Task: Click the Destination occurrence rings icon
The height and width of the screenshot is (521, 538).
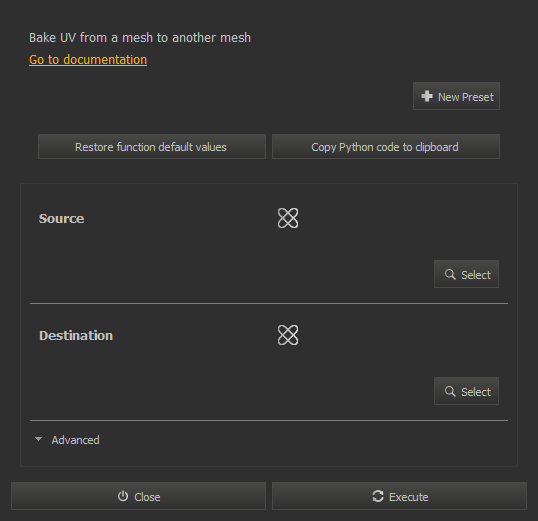Action: pyautogui.click(x=288, y=335)
